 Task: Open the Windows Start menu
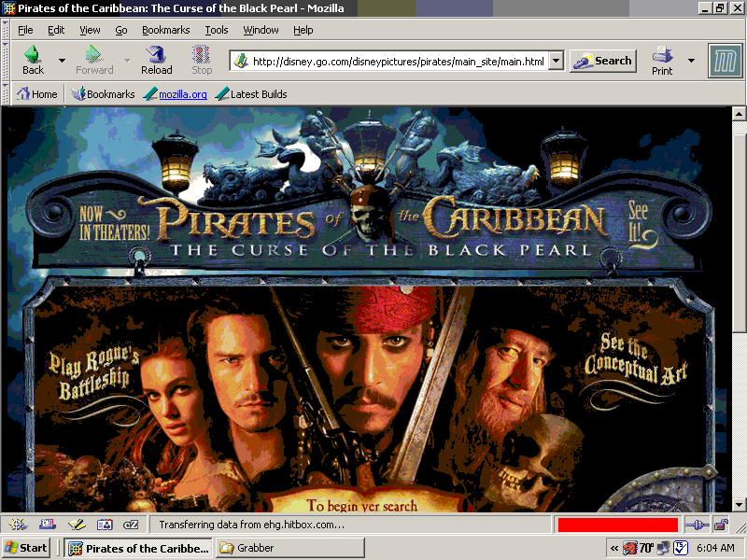click(26, 548)
